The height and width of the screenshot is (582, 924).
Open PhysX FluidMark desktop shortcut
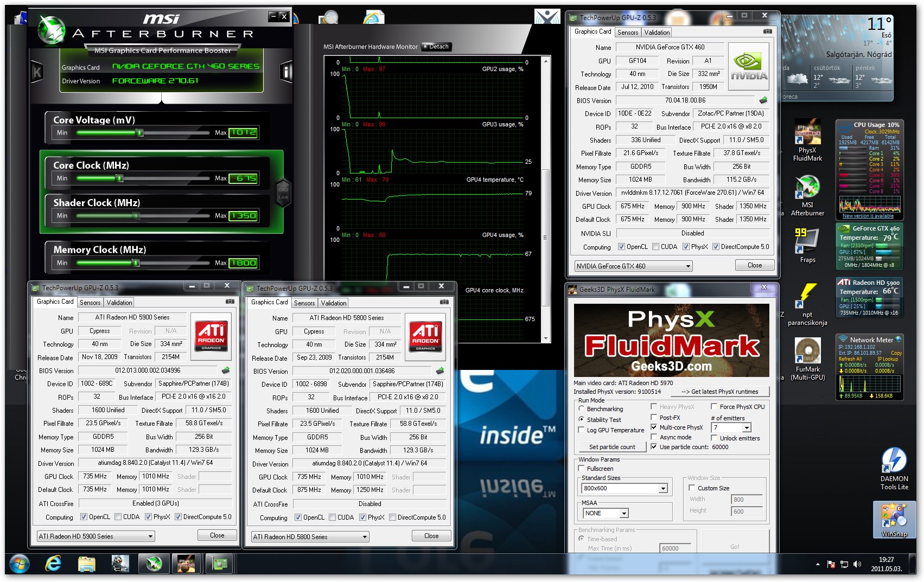point(807,140)
